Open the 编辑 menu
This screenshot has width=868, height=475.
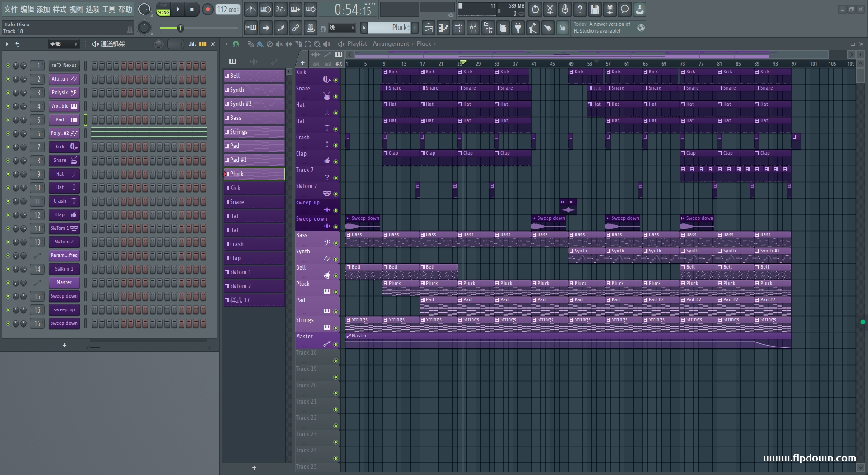coord(27,9)
